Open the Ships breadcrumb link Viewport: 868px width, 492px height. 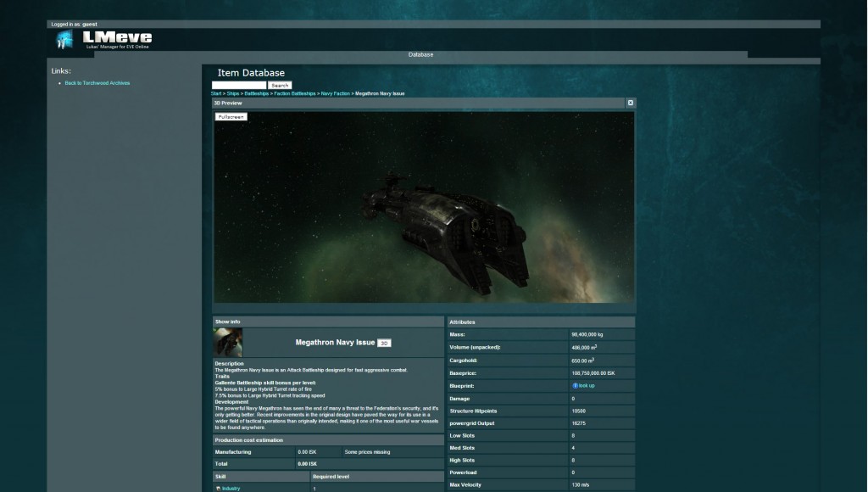(x=233, y=93)
